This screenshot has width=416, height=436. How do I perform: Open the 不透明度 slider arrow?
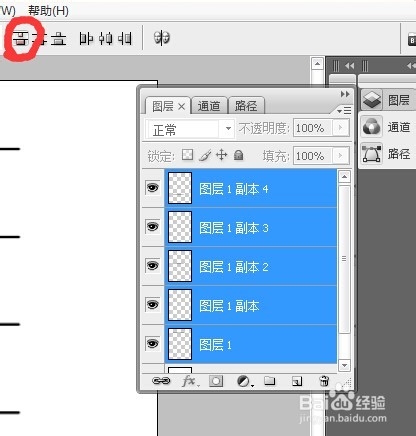341,128
